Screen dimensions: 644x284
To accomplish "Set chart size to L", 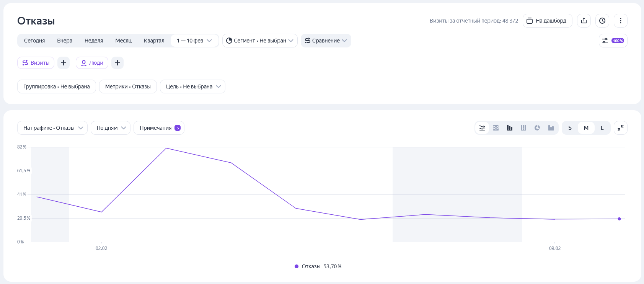I will [602, 128].
